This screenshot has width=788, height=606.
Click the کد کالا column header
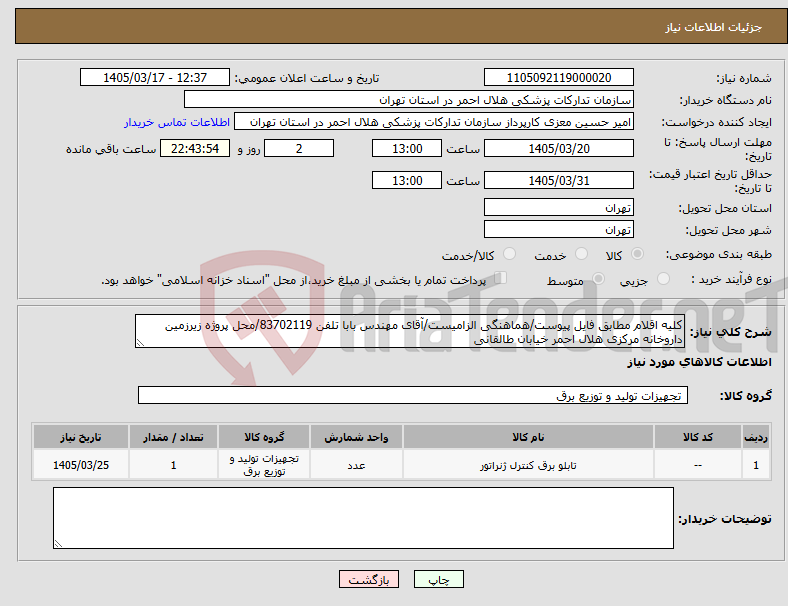click(x=698, y=437)
